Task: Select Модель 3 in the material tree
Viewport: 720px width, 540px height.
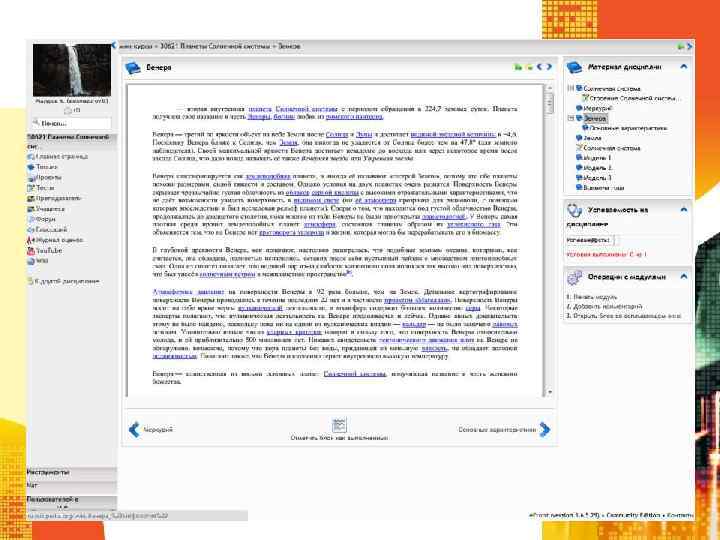Action: click(x=597, y=178)
